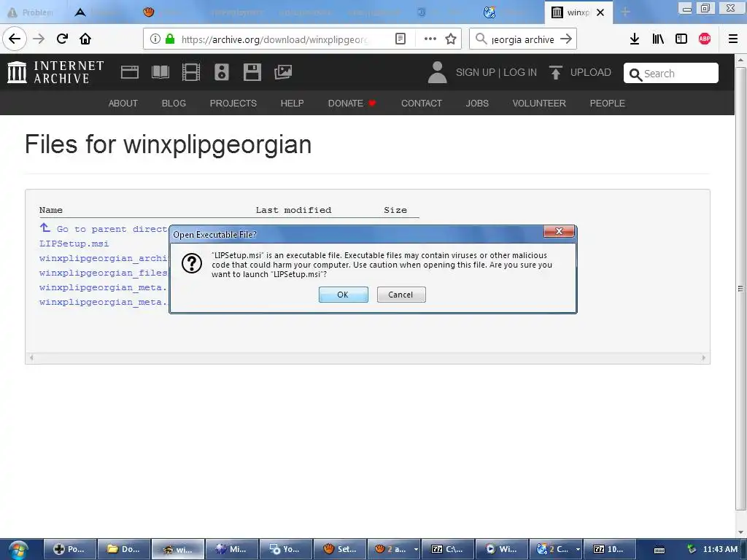The image size is (747, 560).
Task: Open the HELP menu item
Action: click(292, 104)
